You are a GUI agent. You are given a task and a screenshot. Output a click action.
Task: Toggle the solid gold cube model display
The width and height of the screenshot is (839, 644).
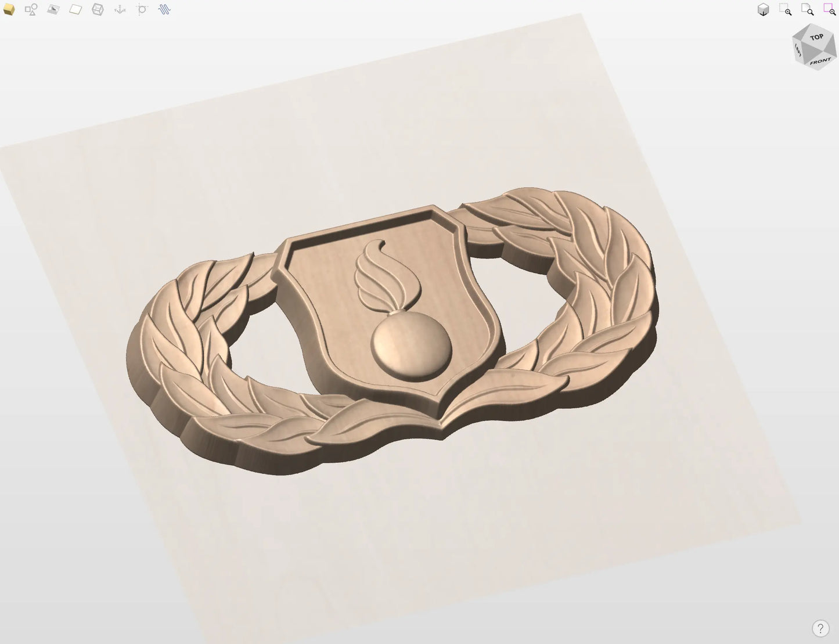[9, 10]
